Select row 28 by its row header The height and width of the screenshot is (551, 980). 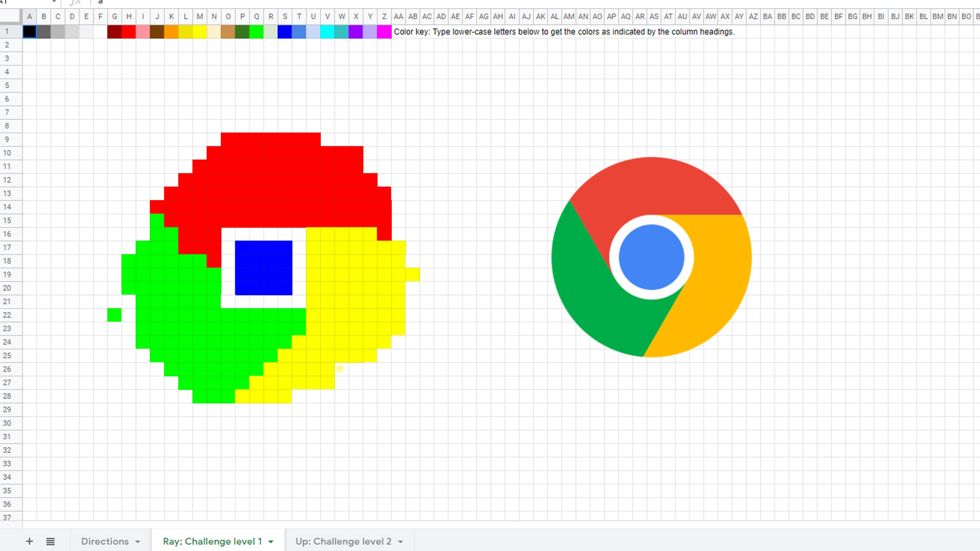point(11,396)
